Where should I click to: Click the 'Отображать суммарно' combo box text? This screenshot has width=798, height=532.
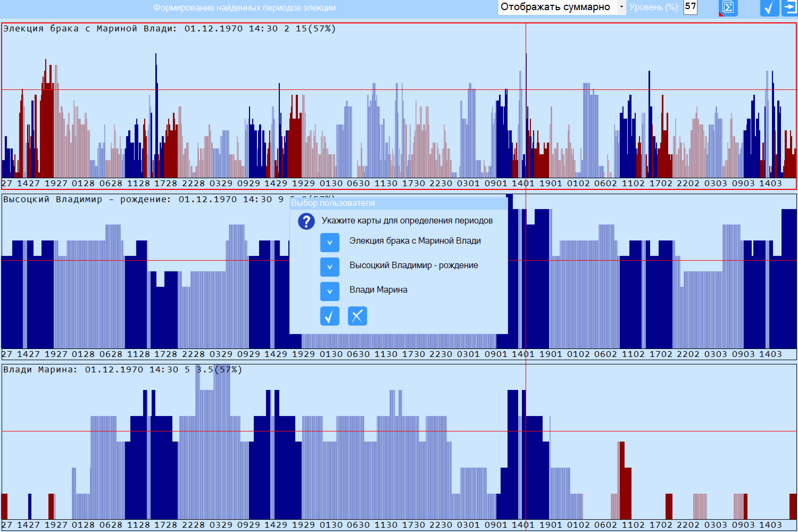tap(555, 7)
